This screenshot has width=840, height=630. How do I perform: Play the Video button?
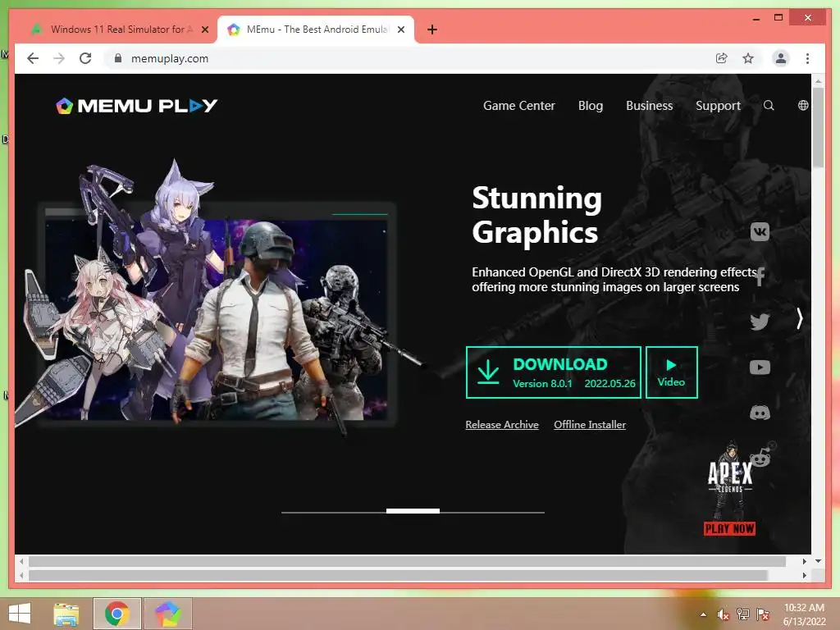click(671, 372)
